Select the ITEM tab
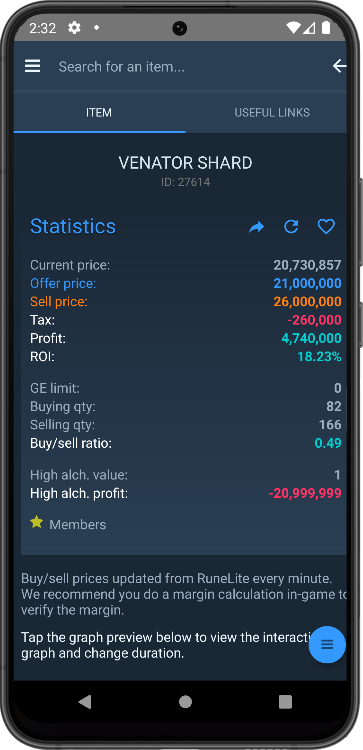 [x=99, y=113]
